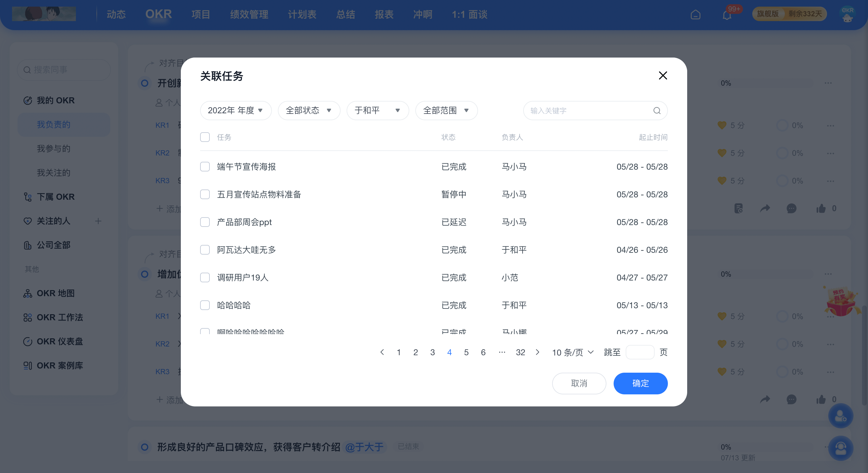This screenshot has height=473, width=868.
Task: Click the OKR 仪表盘 gauge icon
Action: pyautogui.click(x=28, y=341)
